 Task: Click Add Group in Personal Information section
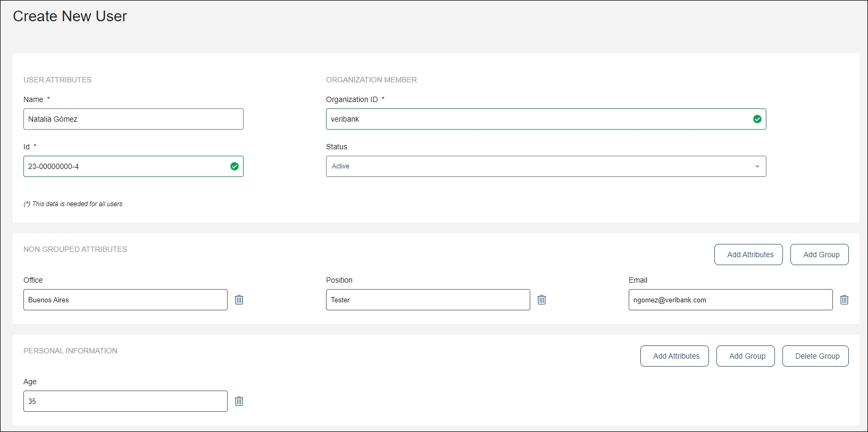745,356
